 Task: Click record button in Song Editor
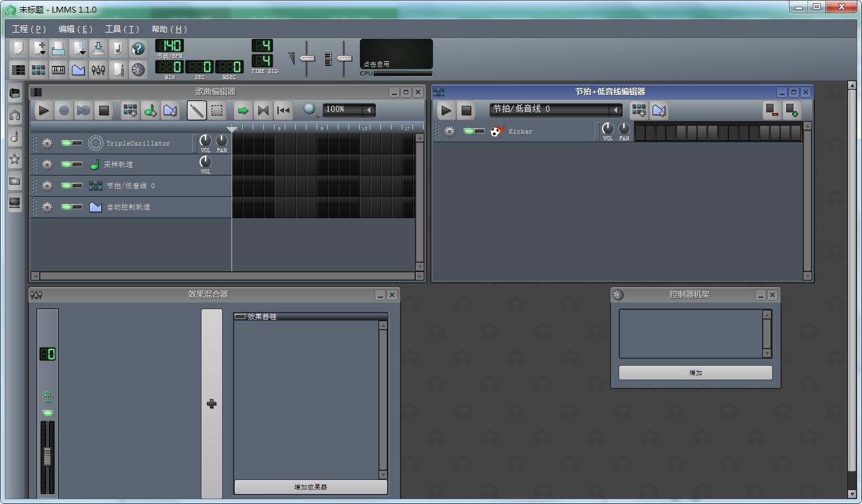click(64, 110)
